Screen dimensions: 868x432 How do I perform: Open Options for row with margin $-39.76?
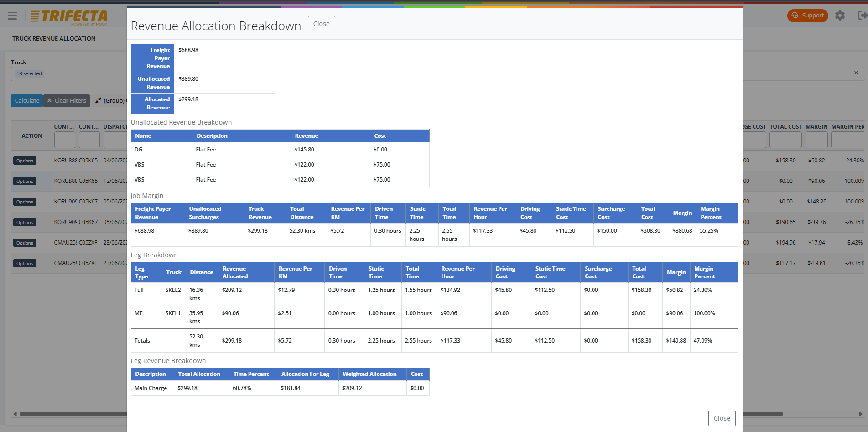[25, 222]
